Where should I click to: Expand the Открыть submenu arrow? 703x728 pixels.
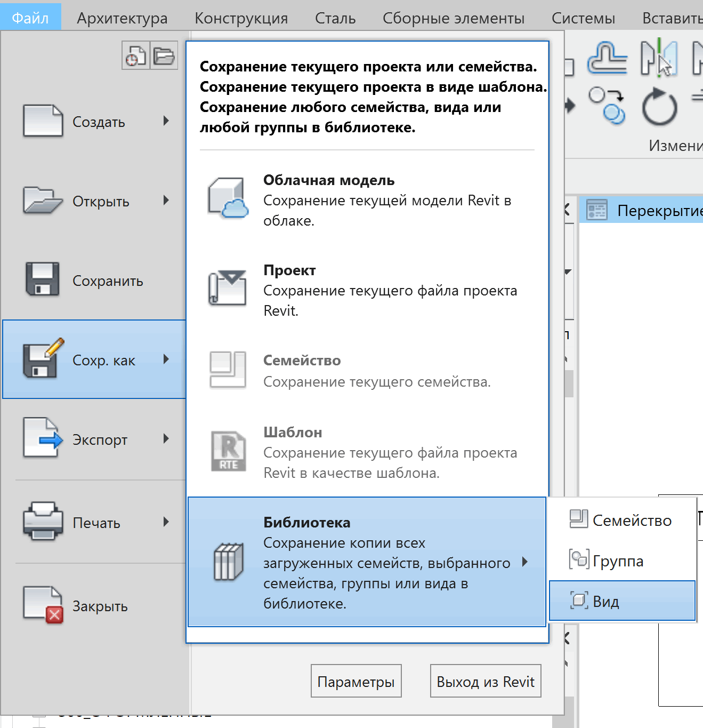tap(166, 200)
